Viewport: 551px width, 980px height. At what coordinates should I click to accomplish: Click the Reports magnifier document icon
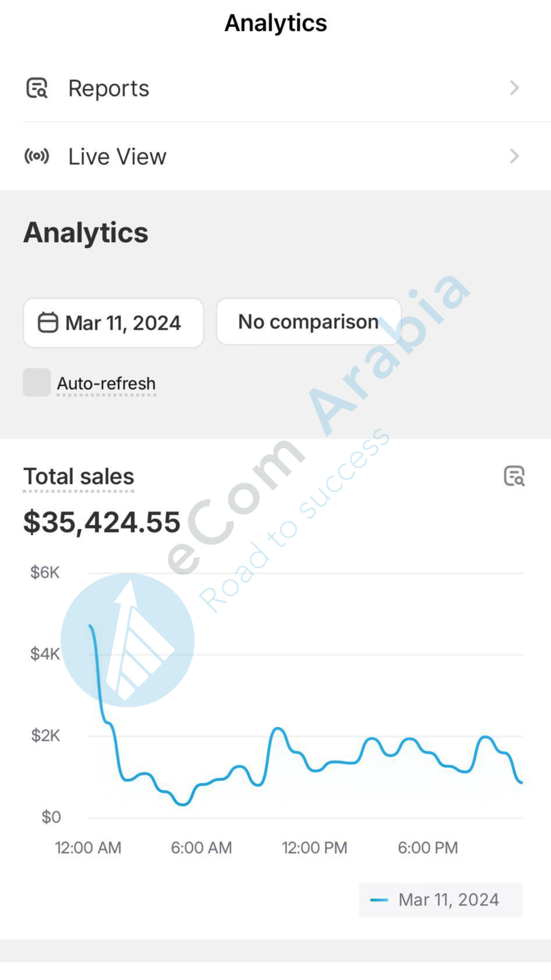(x=37, y=88)
